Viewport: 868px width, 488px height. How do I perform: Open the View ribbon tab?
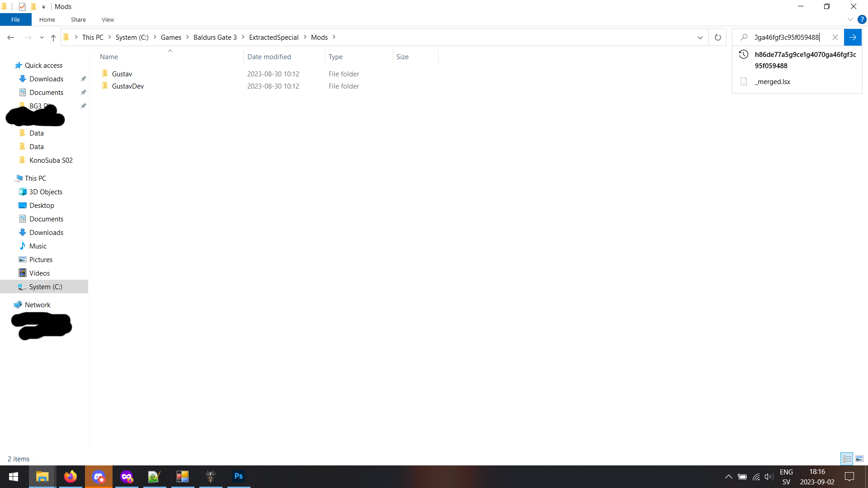(x=108, y=19)
